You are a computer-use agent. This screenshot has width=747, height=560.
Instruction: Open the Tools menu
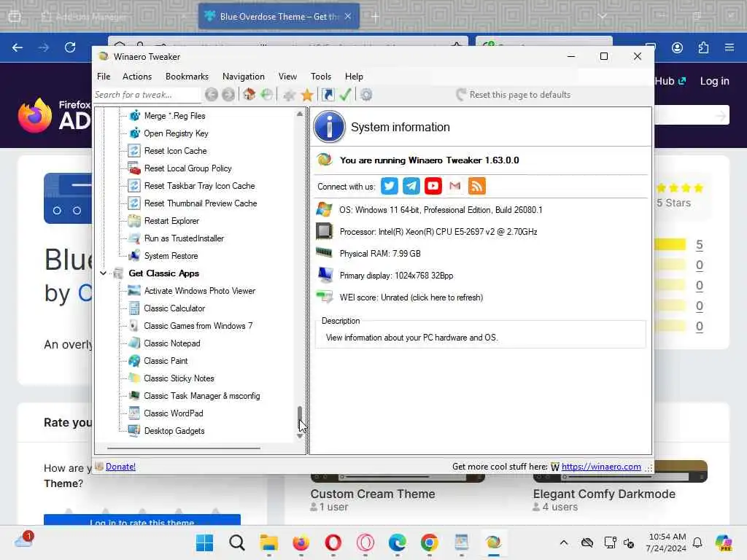coord(321,76)
